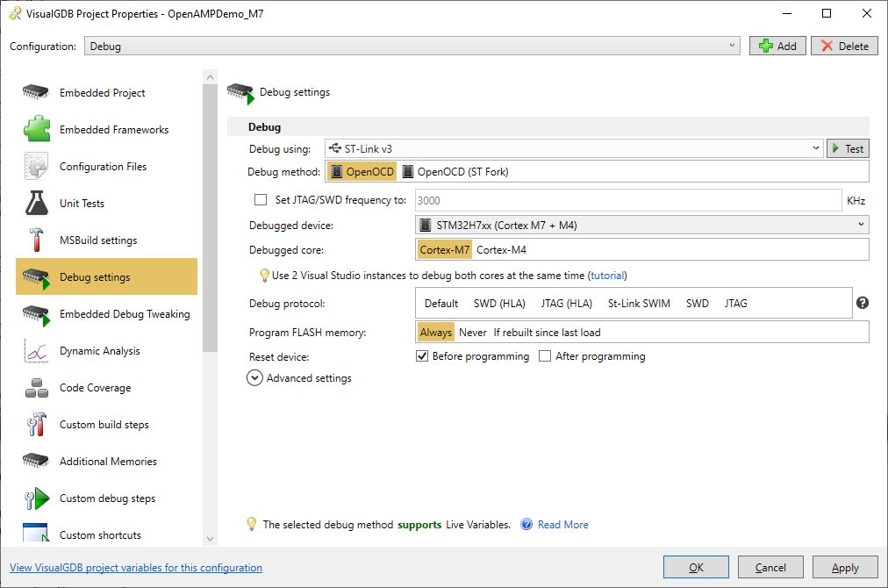Click the Additional Memories chip icon
This screenshot has height=588, width=888.
pos(36,461)
